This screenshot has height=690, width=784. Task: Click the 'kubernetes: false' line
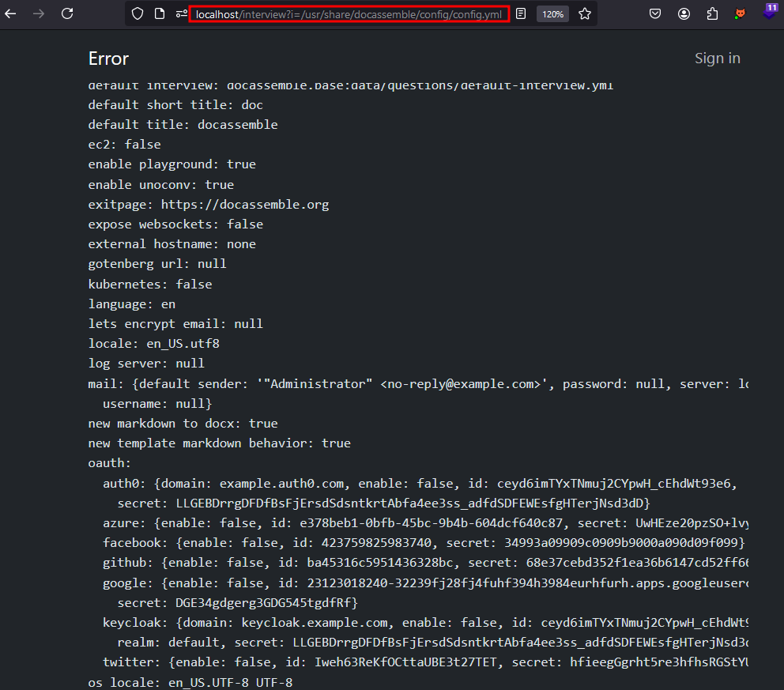150,284
